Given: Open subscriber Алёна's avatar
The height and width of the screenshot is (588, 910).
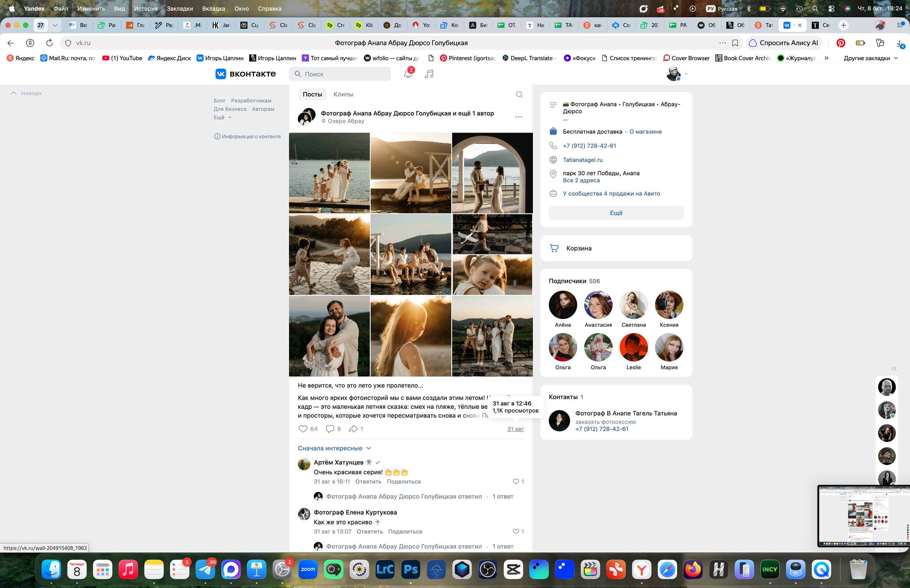Looking at the screenshot, I should [562, 305].
